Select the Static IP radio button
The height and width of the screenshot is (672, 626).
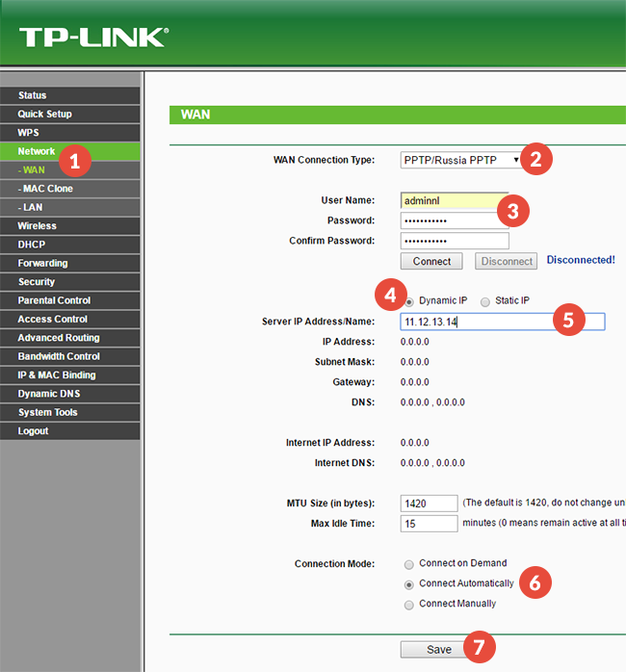tap(485, 301)
